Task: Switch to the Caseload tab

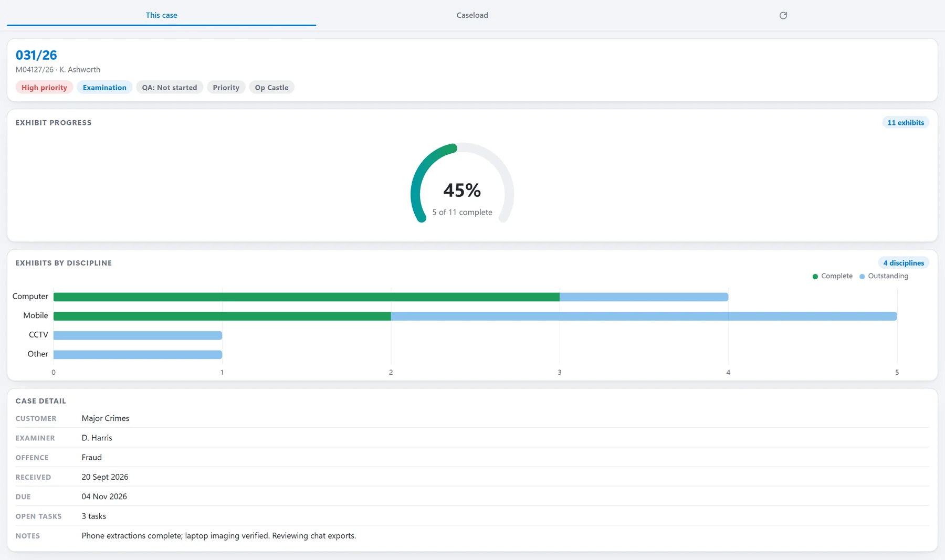Action: 472,15
